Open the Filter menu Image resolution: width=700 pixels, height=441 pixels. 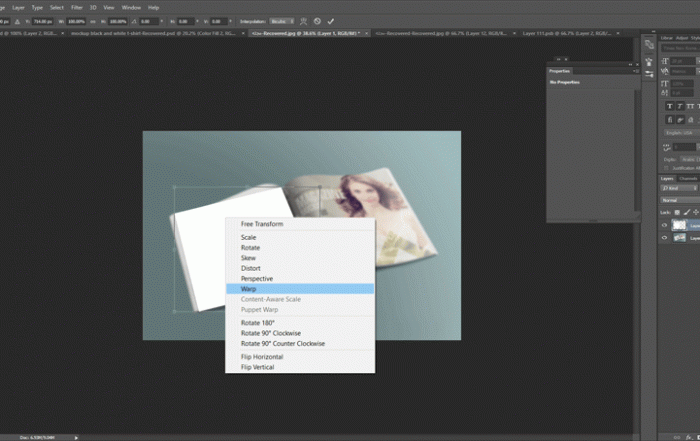pyautogui.click(x=77, y=8)
